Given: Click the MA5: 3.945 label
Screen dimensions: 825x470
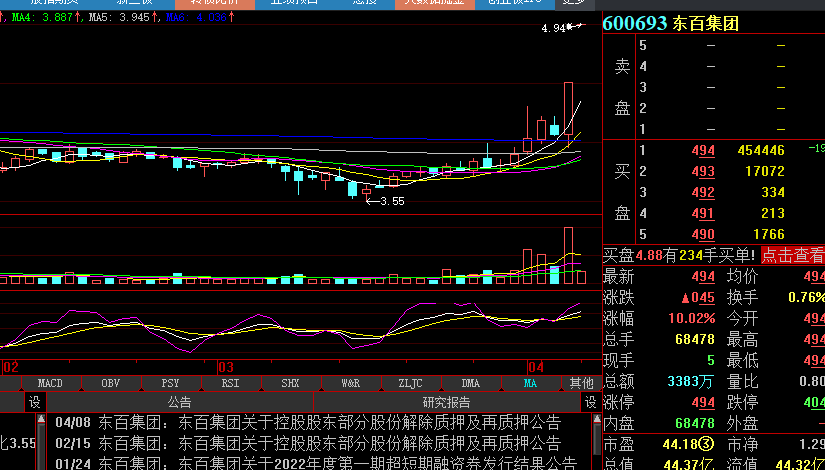Looking at the screenshot, I should pos(123,17).
